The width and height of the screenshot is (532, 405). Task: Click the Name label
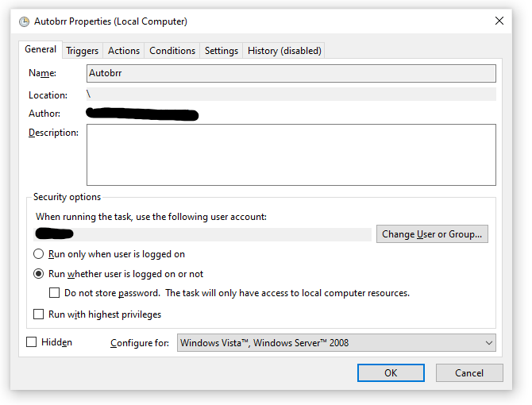point(42,73)
